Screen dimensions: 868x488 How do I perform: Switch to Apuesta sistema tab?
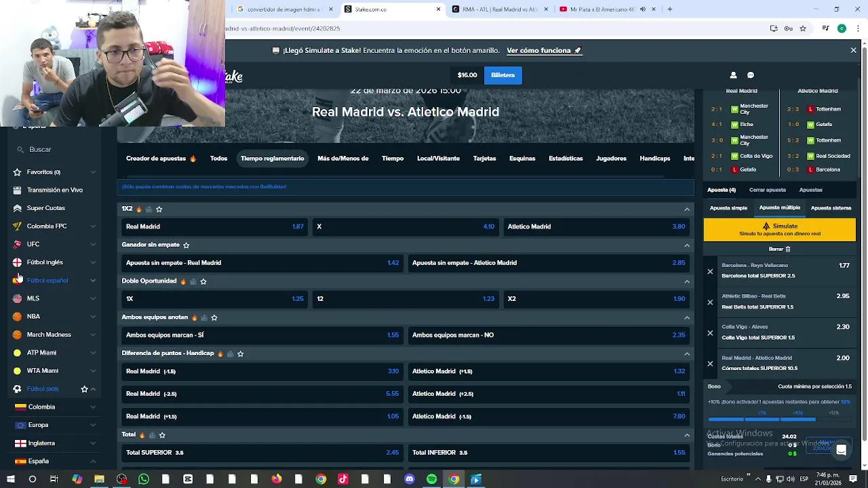831,208
